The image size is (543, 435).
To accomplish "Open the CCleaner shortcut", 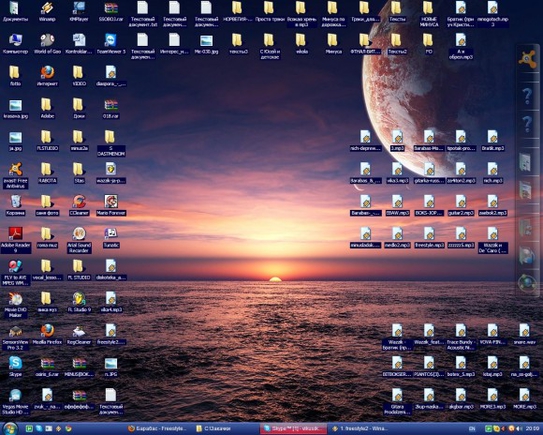I will pos(79,205).
